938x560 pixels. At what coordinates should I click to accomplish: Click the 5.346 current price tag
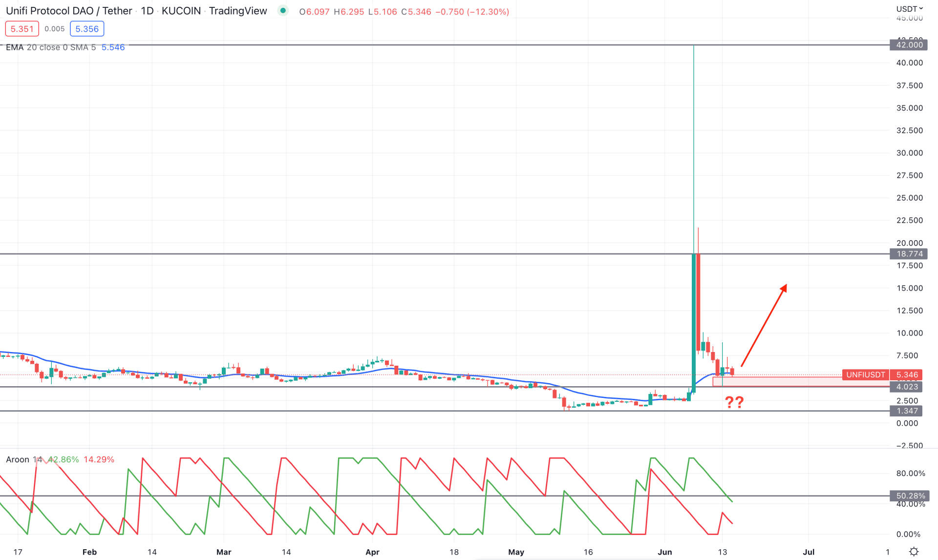pos(907,374)
